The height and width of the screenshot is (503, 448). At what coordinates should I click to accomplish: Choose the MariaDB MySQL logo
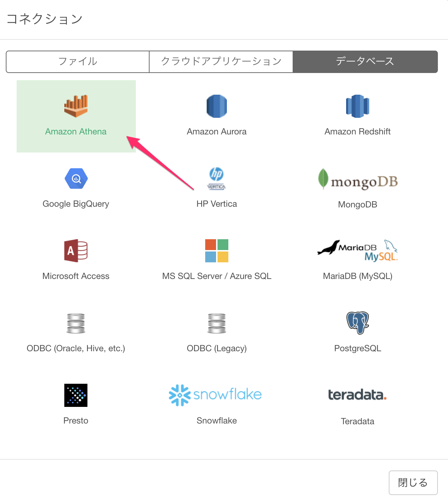tap(358, 250)
